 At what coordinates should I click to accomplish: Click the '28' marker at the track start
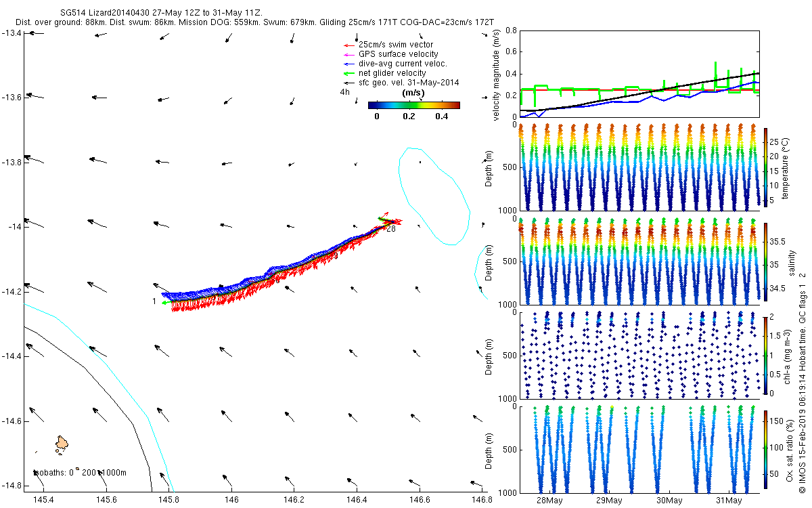coord(390,229)
